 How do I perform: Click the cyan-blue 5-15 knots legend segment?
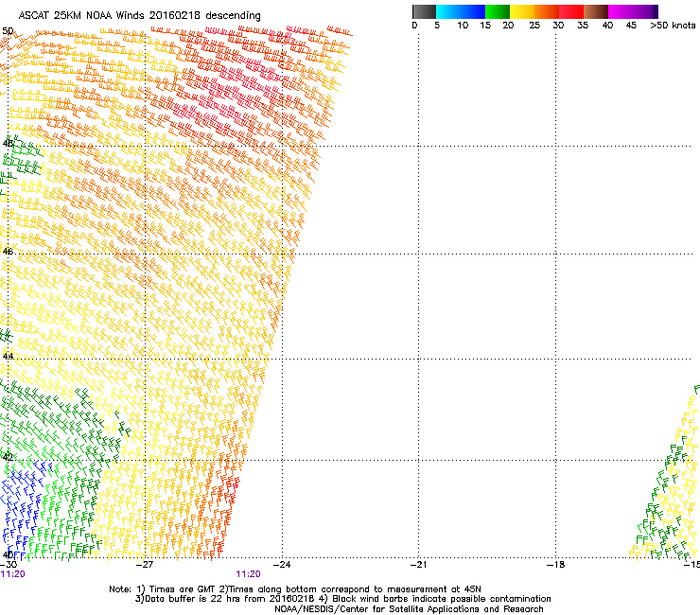pos(461,11)
